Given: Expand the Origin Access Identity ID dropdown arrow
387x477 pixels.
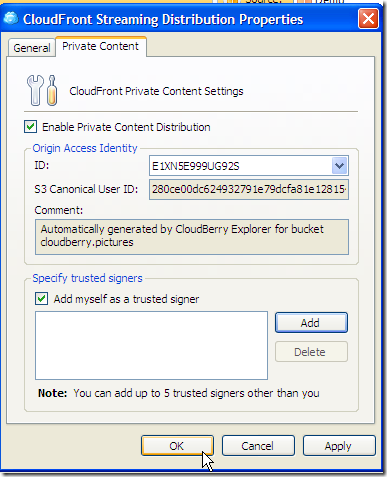Looking at the screenshot, I should click(x=340, y=166).
